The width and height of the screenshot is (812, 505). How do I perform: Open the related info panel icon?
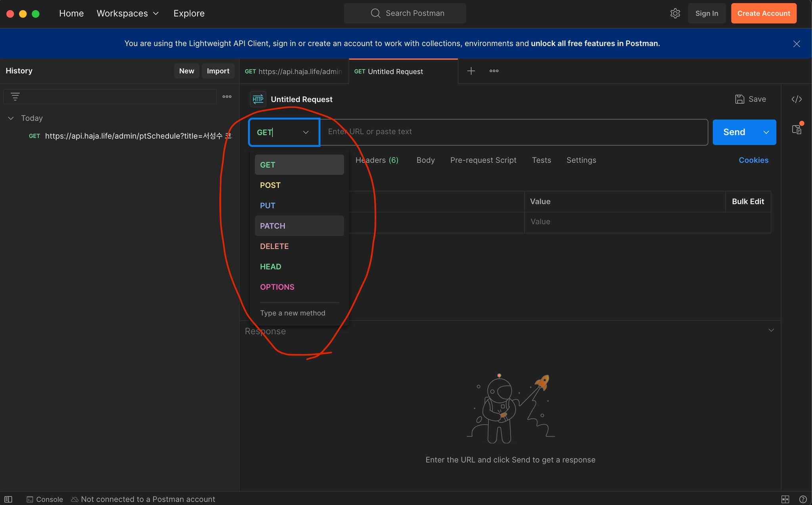(x=797, y=129)
